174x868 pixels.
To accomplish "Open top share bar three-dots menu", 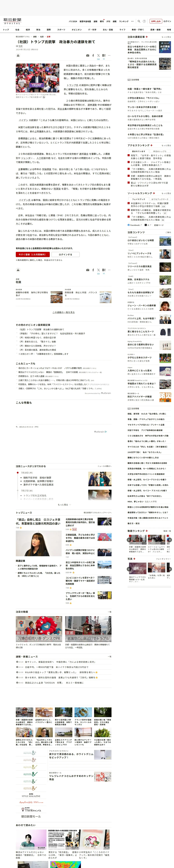I will 109,56.
